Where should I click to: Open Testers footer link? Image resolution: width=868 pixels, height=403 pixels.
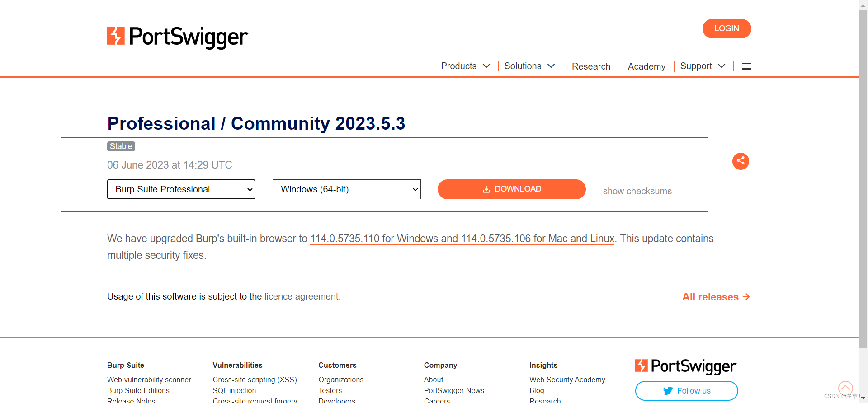click(x=330, y=390)
